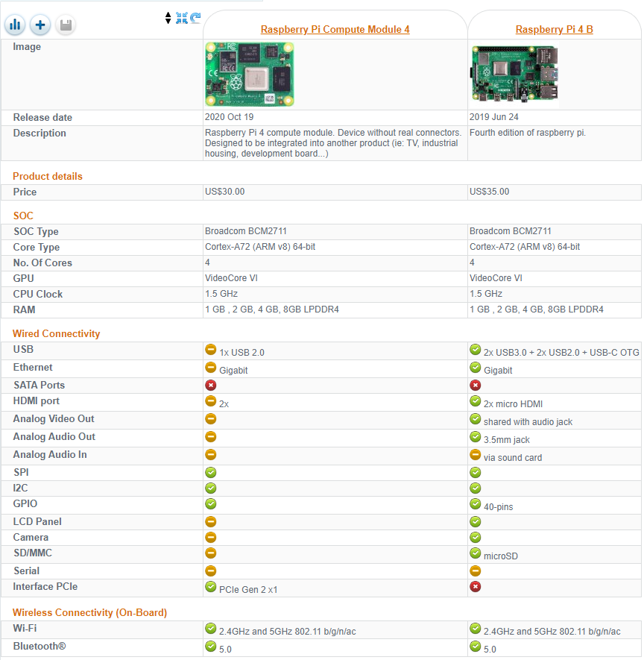Click yellow Serial icon for Pi 4 B
This screenshot has width=644, height=660.
point(476,571)
